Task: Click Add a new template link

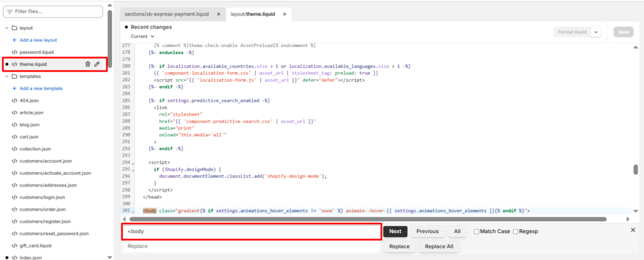Action: pyautogui.click(x=41, y=89)
